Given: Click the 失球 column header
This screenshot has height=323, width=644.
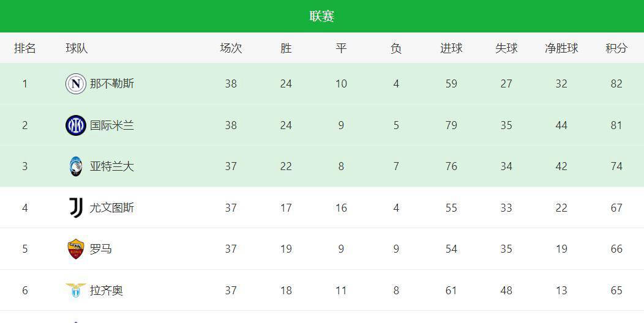Looking at the screenshot, I should coord(506,48).
